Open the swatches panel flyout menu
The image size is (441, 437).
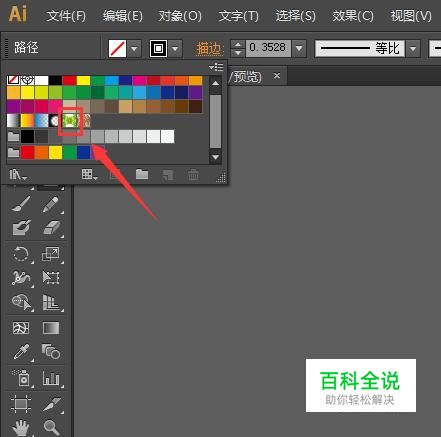[x=216, y=67]
